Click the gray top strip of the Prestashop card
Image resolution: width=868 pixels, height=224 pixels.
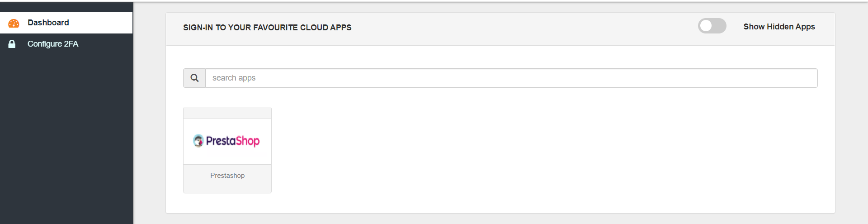coord(227,113)
